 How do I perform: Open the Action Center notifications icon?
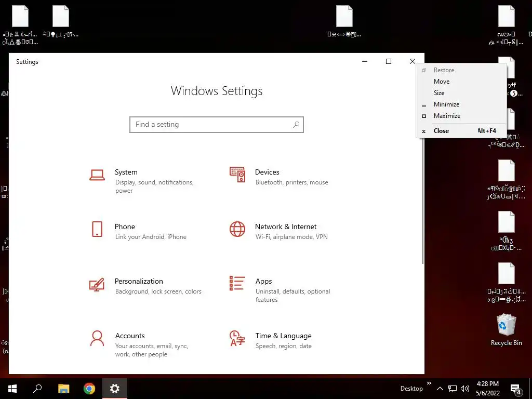[516, 389]
